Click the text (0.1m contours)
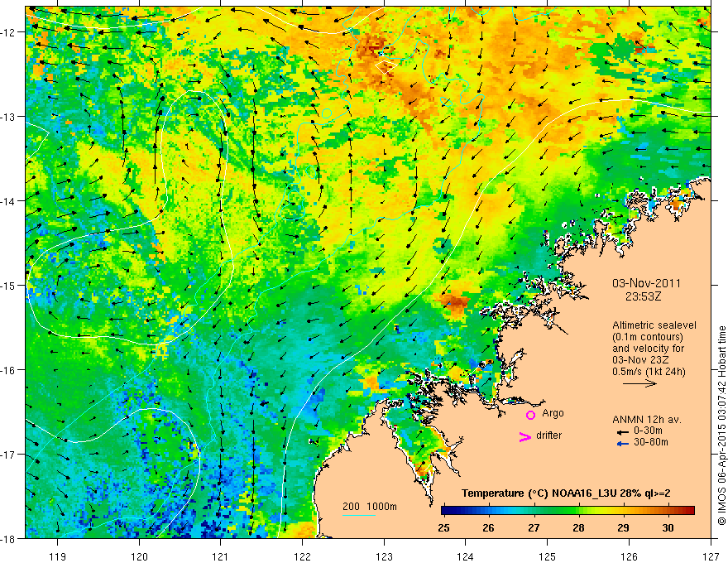Image resolution: width=728 pixels, height=563 pixels. coord(648,337)
